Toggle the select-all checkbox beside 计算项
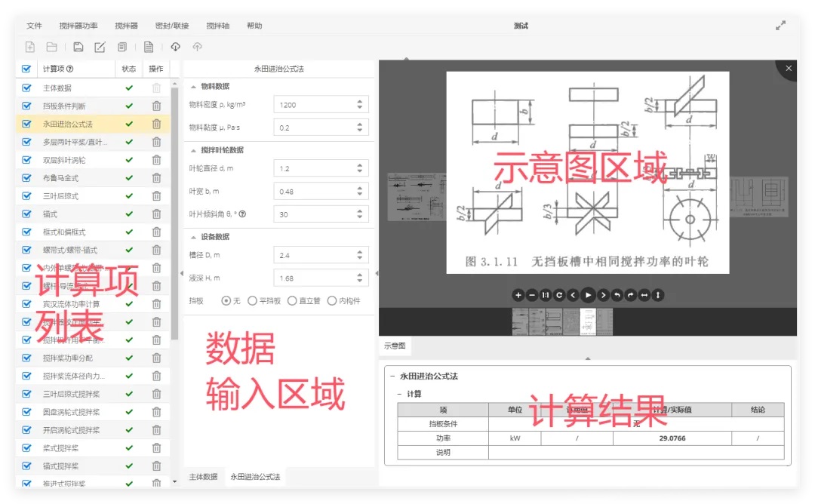815x504 pixels. 26,69
